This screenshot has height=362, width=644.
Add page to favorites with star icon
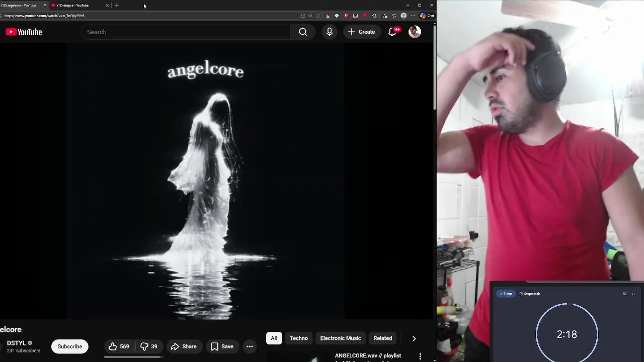[x=317, y=16]
